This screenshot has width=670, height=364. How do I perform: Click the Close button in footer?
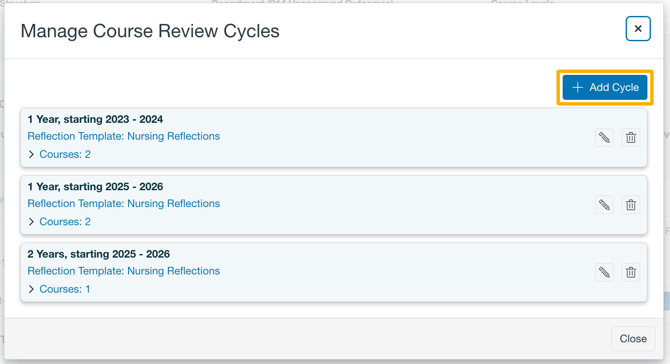633,338
